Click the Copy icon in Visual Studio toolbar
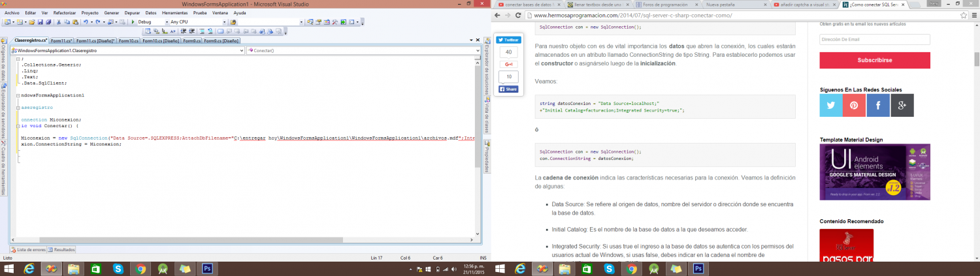This screenshot has width=980, height=276. tap(67, 22)
